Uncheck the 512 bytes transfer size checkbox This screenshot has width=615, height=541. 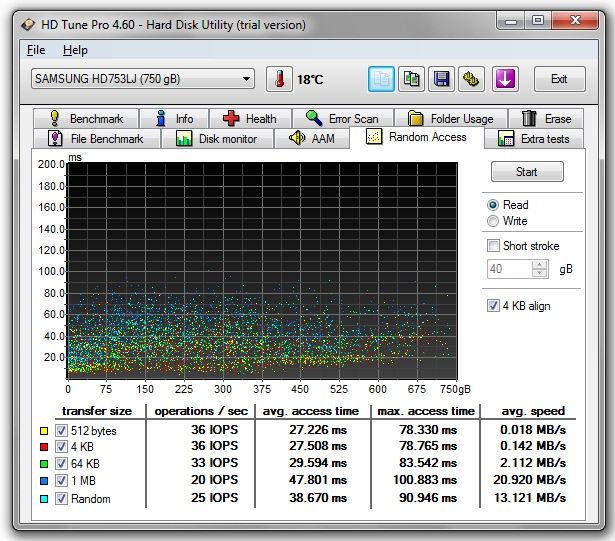[x=61, y=430]
